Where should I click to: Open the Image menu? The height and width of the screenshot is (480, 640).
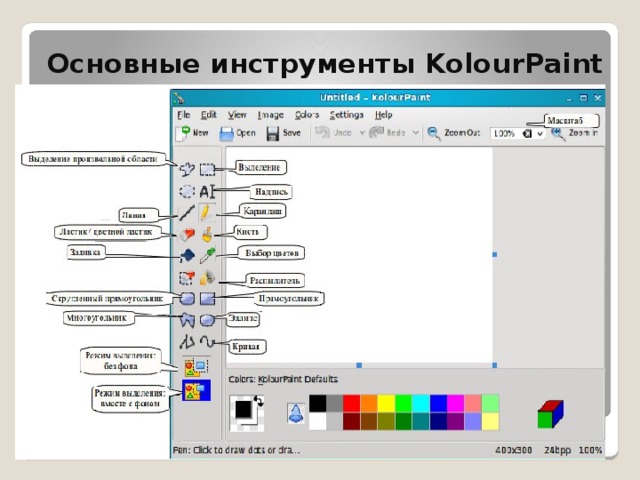pos(271,115)
